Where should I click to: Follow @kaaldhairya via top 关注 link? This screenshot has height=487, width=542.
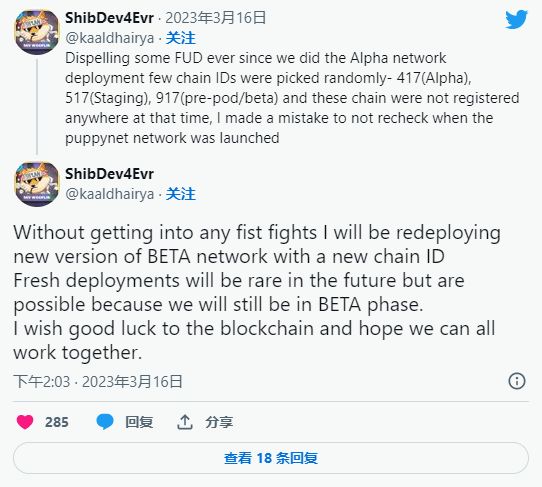point(180,38)
